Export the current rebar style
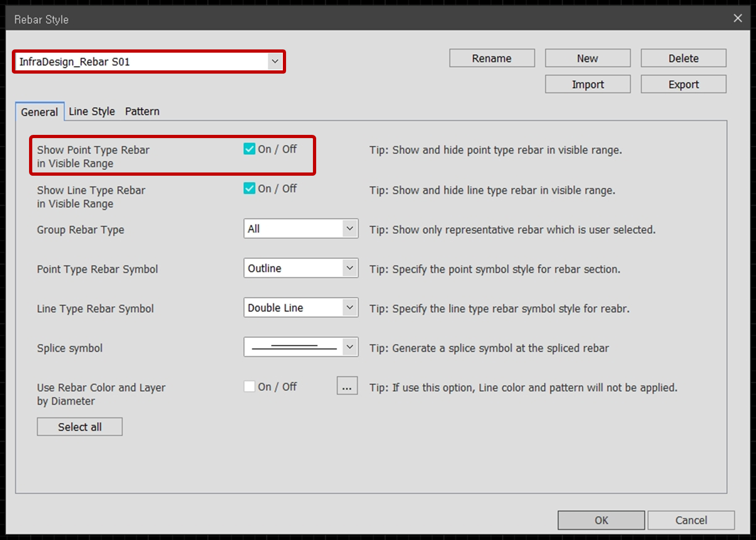 683,84
